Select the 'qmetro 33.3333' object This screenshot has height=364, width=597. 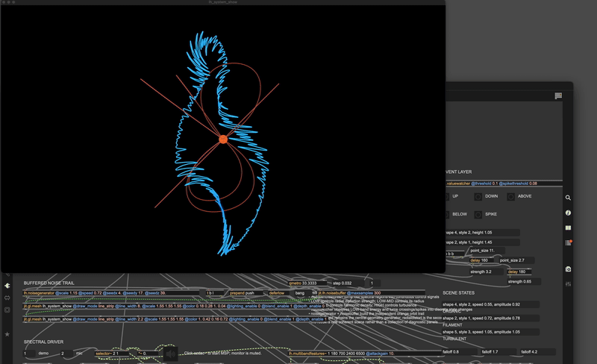(x=307, y=283)
